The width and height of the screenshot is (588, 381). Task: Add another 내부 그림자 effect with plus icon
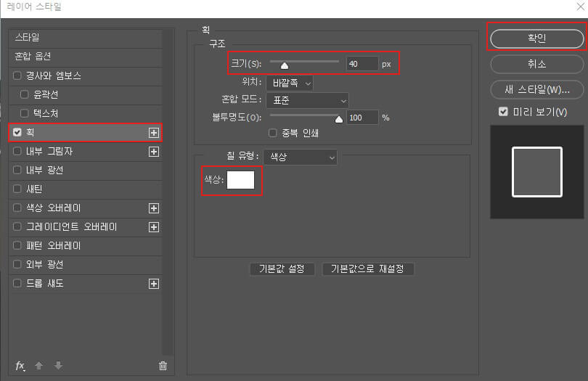pos(154,152)
